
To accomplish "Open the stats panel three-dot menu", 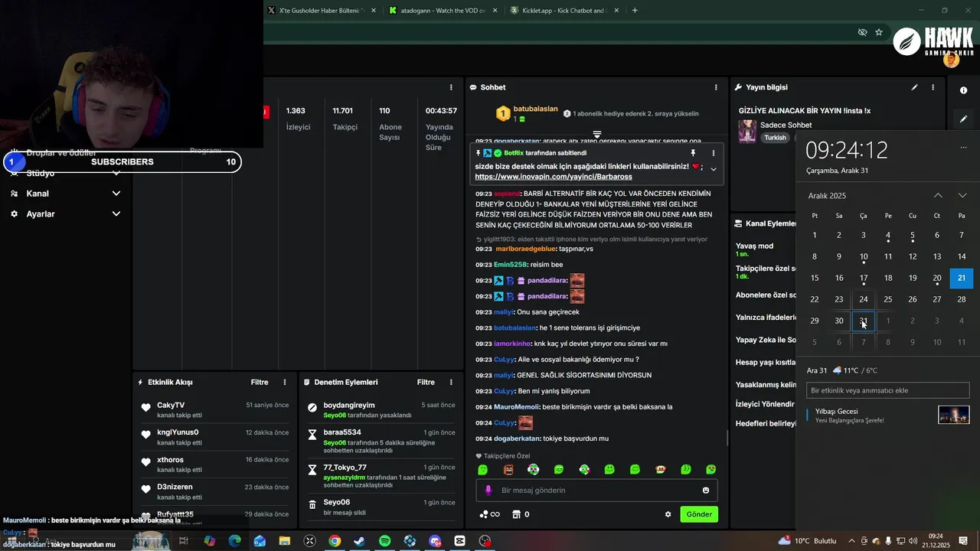I will coord(451,87).
